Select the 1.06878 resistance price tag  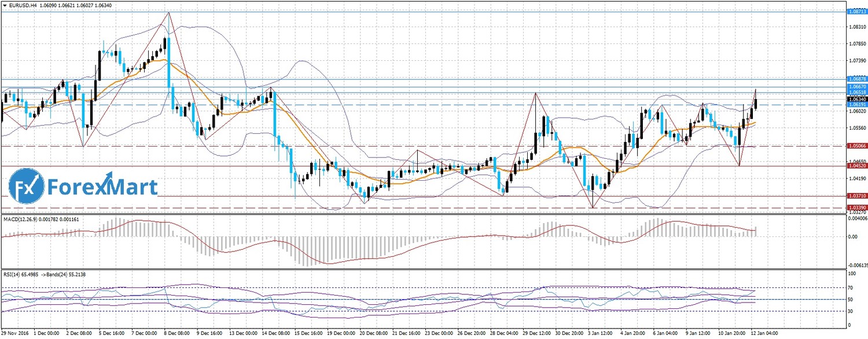pos(856,78)
